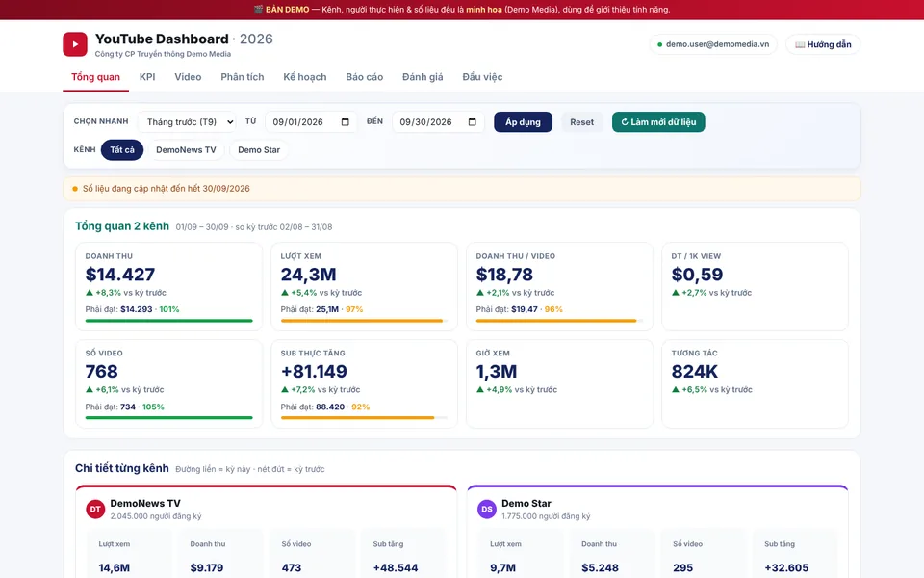Click the Doanh thu / Video 96% progress bar
Screen dimensions: 924x578
(560, 321)
